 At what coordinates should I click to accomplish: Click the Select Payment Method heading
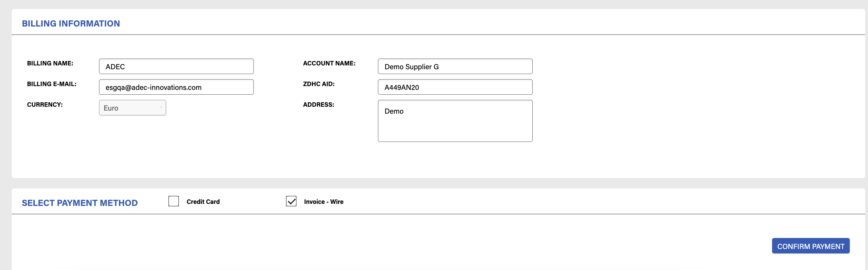click(80, 203)
